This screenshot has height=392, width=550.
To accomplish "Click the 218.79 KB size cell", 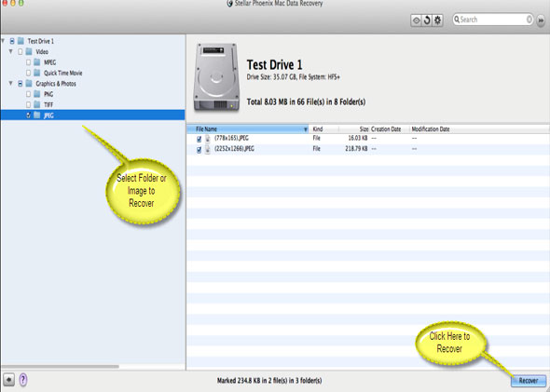I will coord(356,149).
